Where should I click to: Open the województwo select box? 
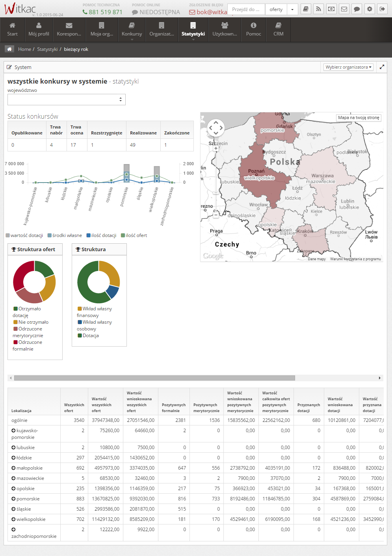tap(67, 99)
